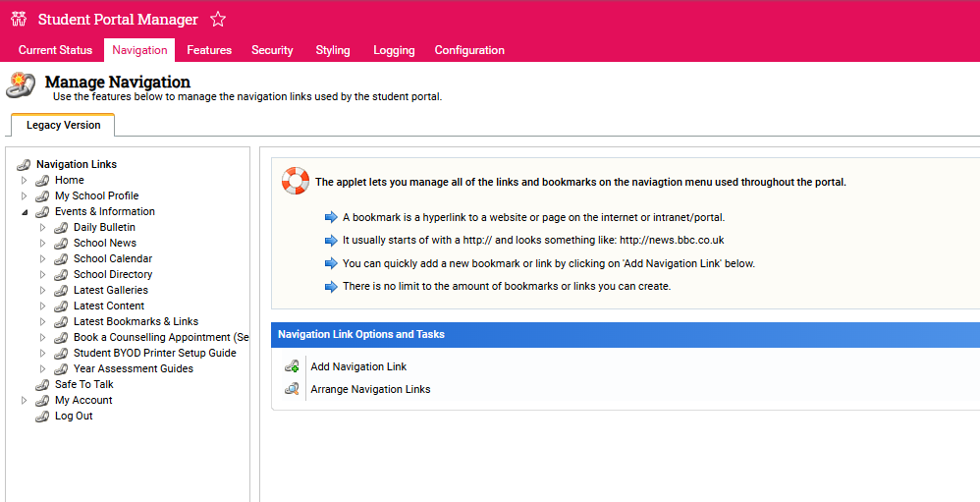Click the chain icon beside Navigation Links root
The height and width of the screenshot is (502, 980).
(x=24, y=165)
